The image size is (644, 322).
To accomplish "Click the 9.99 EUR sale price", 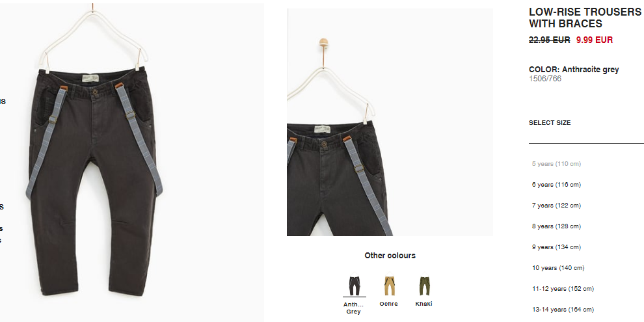I will 595,40.
